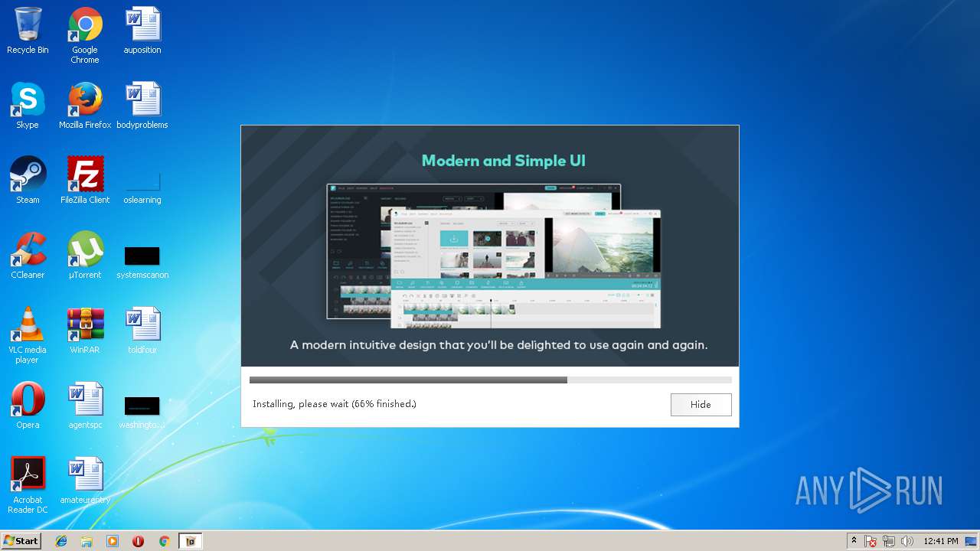Select the FileZilla Client desktop shortcut

point(85,181)
